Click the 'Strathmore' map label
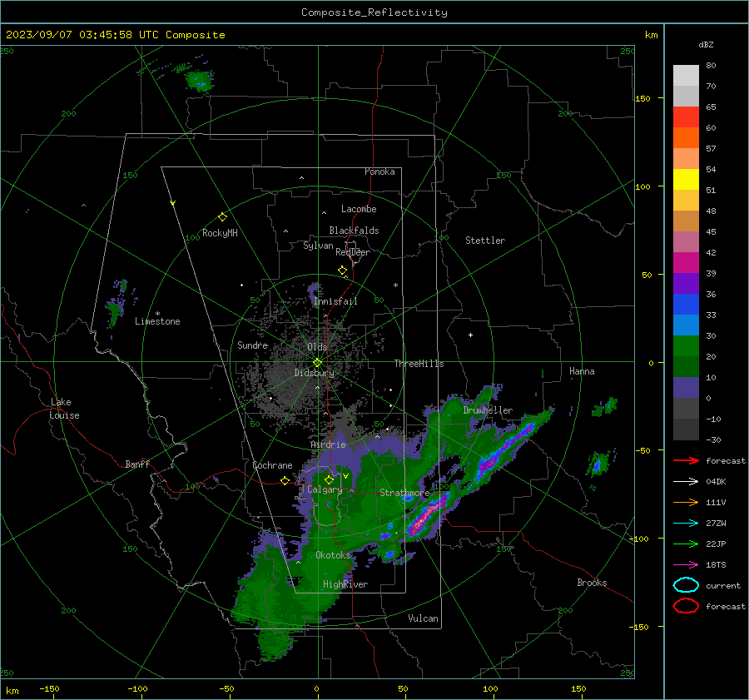This screenshot has height=700, width=749. pyautogui.click(x=404, y=493)
